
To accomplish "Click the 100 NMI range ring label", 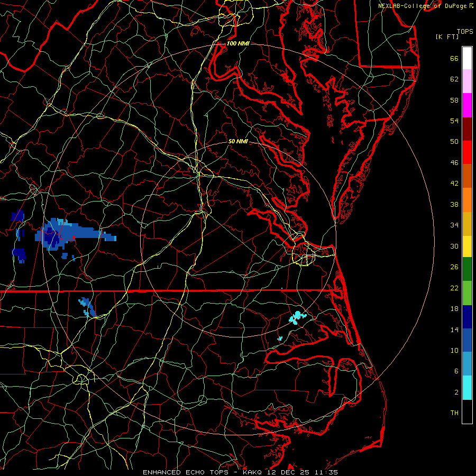I will tap(238, 43).
